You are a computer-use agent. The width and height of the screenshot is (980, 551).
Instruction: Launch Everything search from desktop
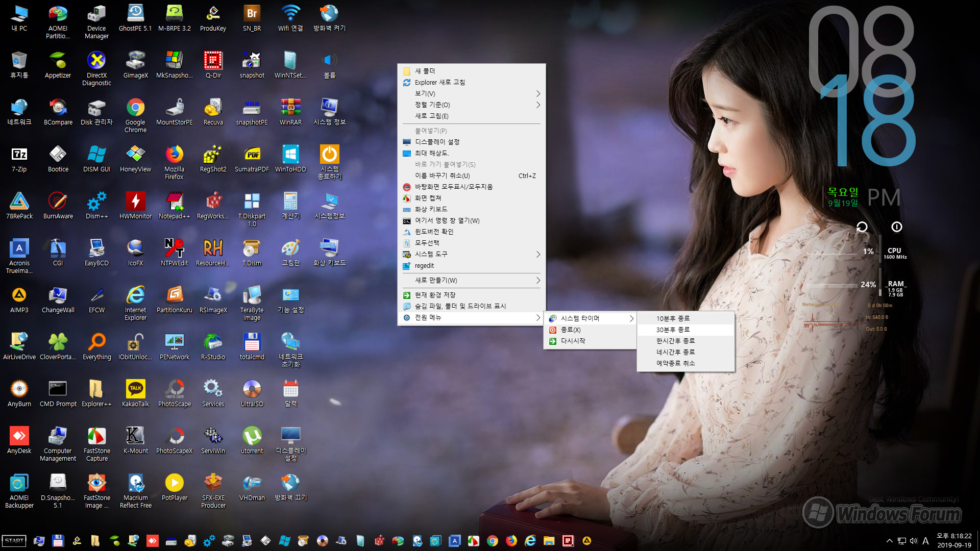point(96,346)
